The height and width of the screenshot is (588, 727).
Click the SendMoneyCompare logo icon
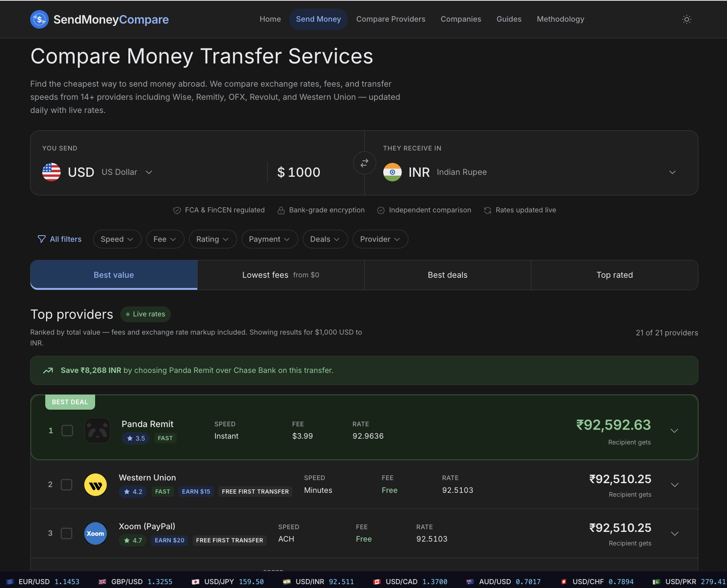pos(39,19)
